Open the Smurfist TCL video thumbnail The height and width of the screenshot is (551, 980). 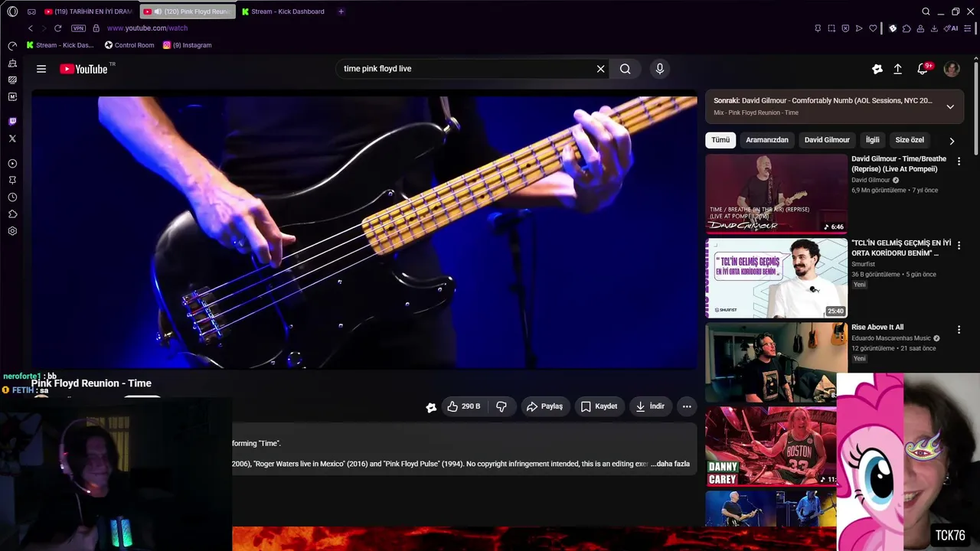[x=776, y=278]
